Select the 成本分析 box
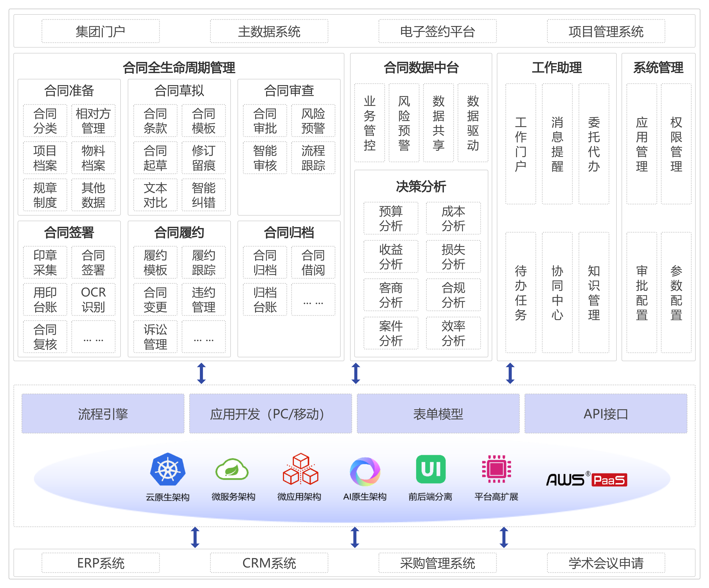The width and height of the screenshot is (709, 588). point(453,218)
